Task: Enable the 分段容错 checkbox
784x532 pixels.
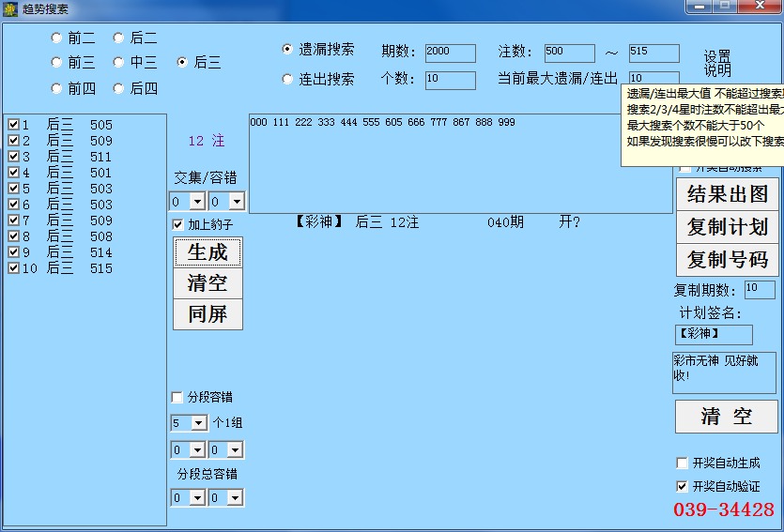Action: click(x=178, y=398)
